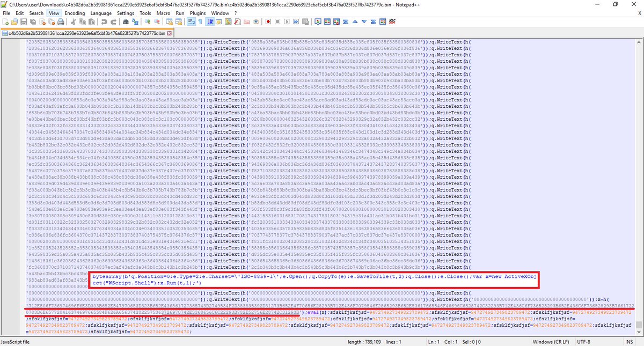This screenshot has height=346, width=644.
Task: Open the File menu
Action: [6, 12]
